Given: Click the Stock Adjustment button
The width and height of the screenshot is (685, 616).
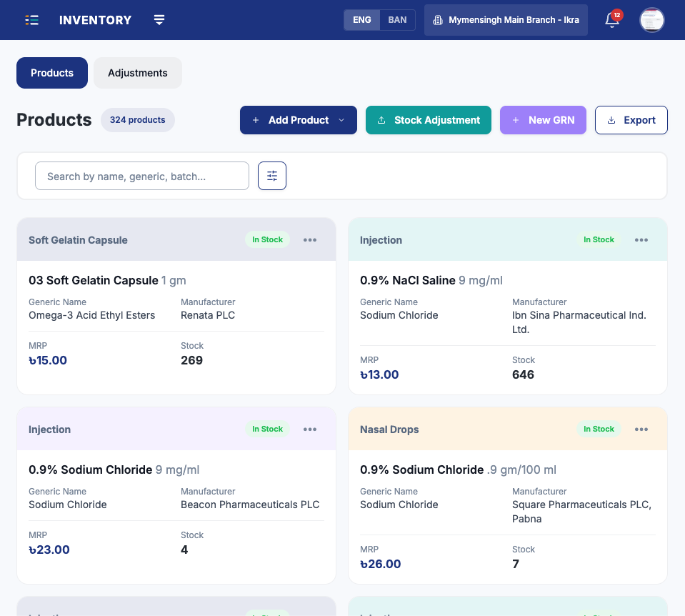Looking at the screenshot, I should [428, 120].
